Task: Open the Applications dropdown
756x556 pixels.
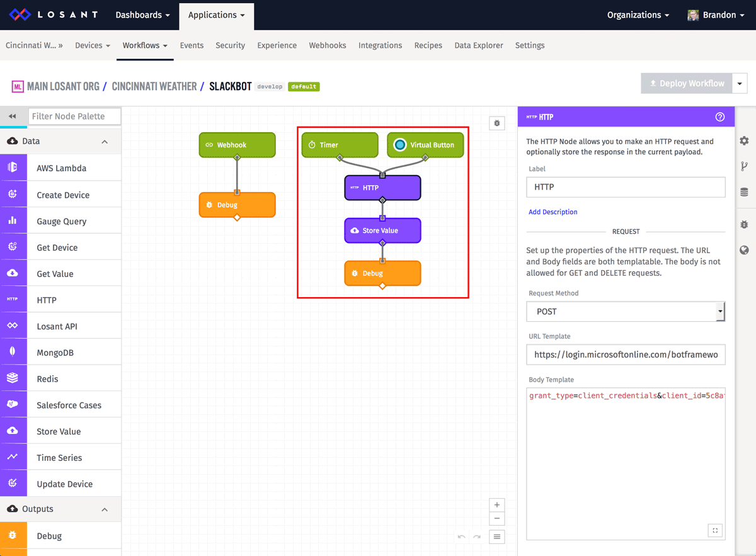Action: (x=217, y=15)
